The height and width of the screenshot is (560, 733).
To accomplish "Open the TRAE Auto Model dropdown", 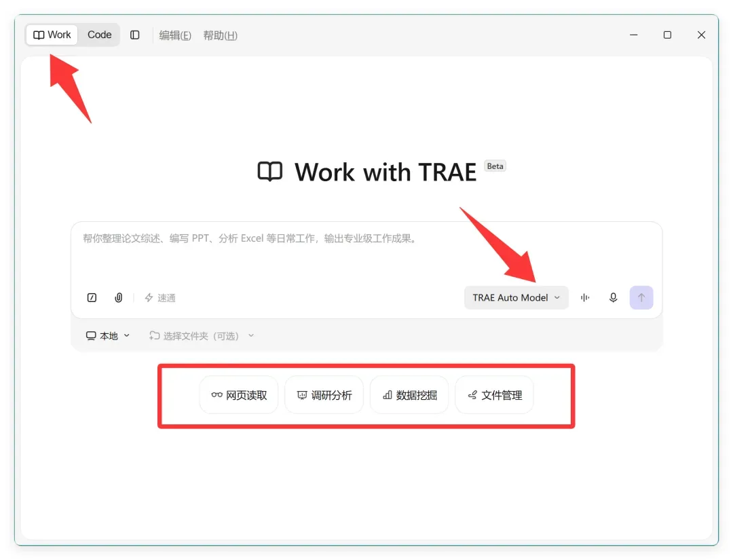I will tap(516, 298).
